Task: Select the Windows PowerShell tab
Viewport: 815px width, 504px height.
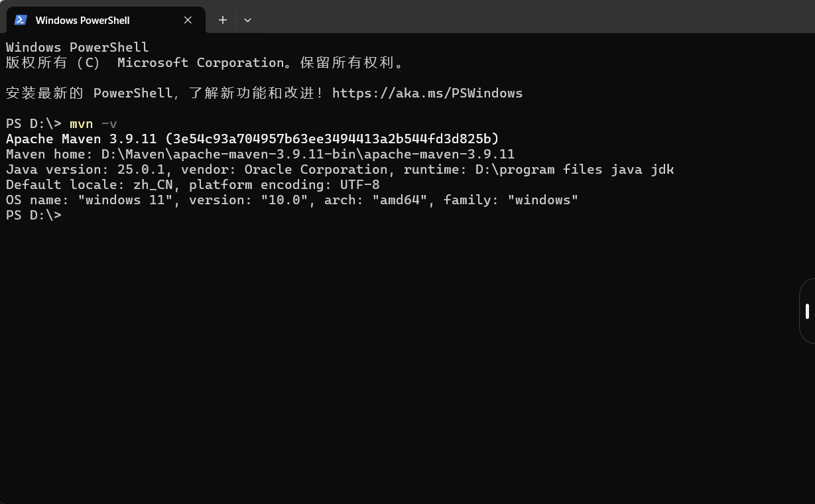Action: tap(93, 20)
